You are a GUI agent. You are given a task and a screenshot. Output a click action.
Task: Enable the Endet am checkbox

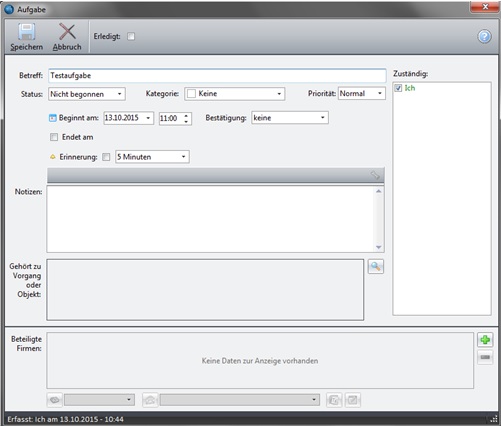pos(54,137)
